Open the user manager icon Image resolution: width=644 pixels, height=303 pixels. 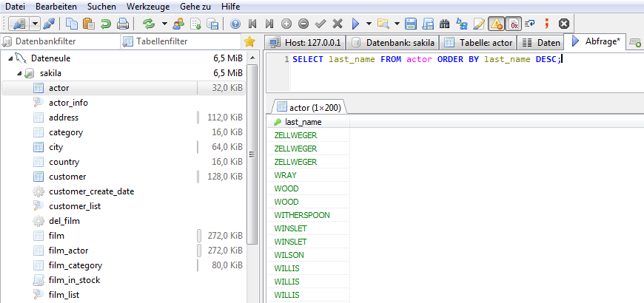pos(180,24)
